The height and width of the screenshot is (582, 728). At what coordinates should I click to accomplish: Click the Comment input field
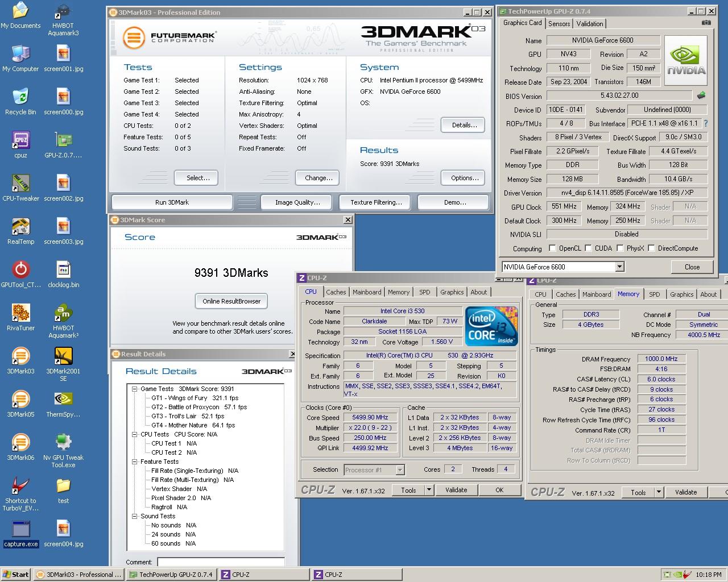220,562
